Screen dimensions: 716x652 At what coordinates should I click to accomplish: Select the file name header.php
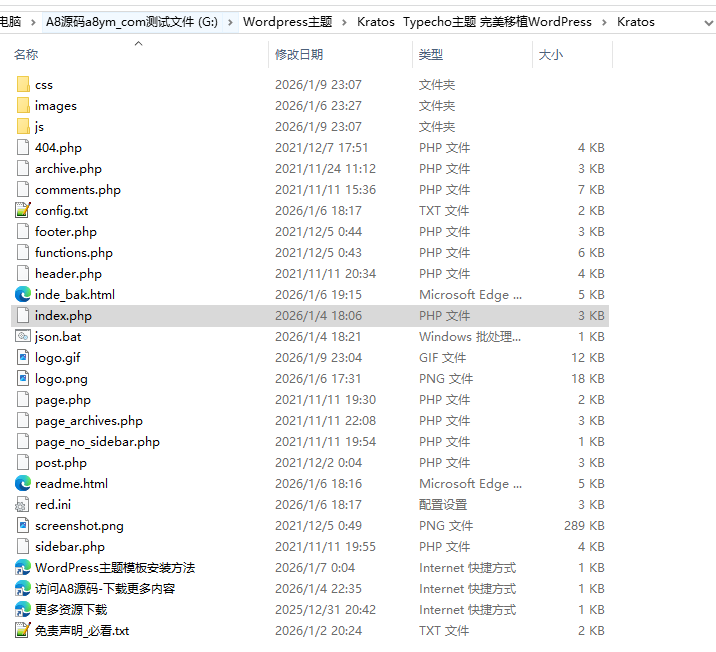pyautogui.click(x=68, y=273)
